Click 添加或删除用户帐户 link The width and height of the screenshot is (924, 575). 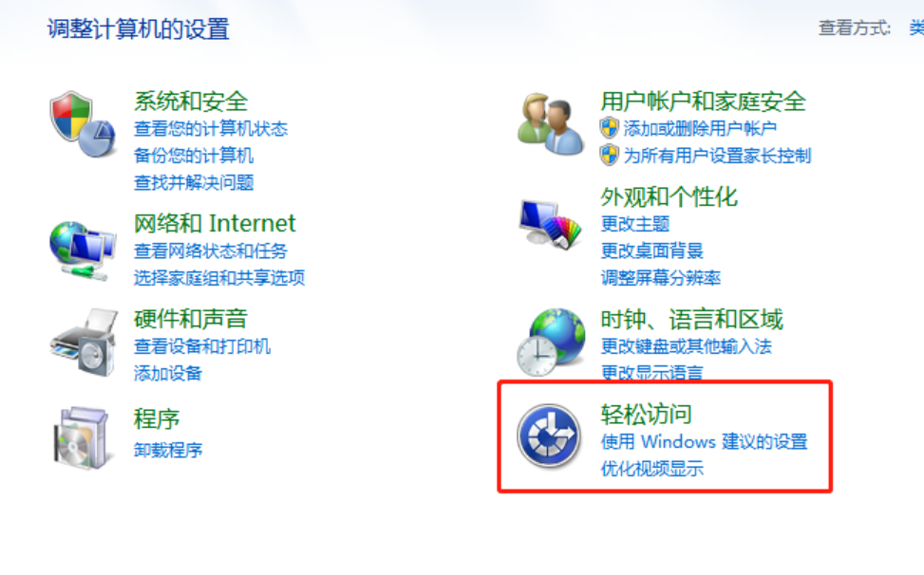700,128
